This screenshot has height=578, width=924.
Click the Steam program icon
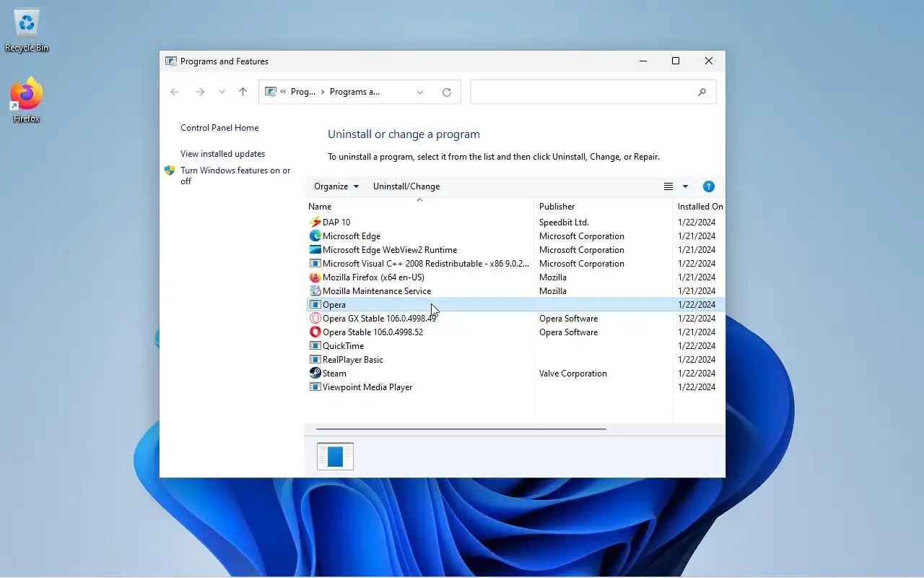(x=315, y=374)
